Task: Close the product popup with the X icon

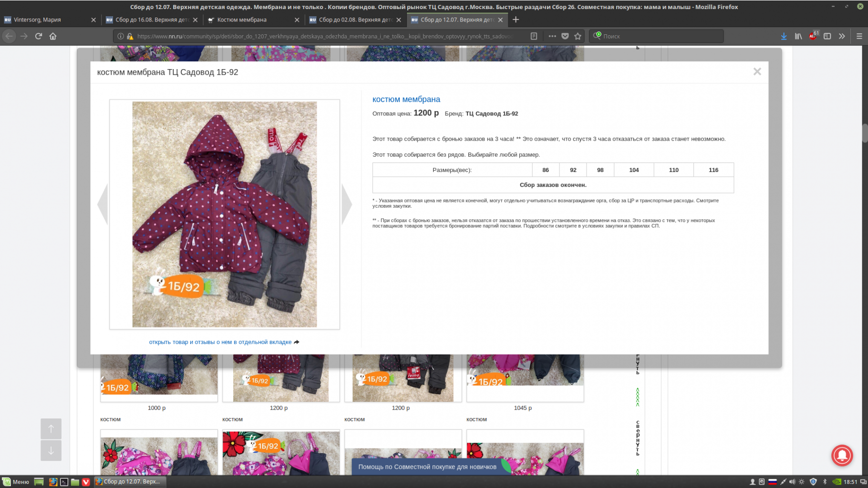Action: [757, 71]
